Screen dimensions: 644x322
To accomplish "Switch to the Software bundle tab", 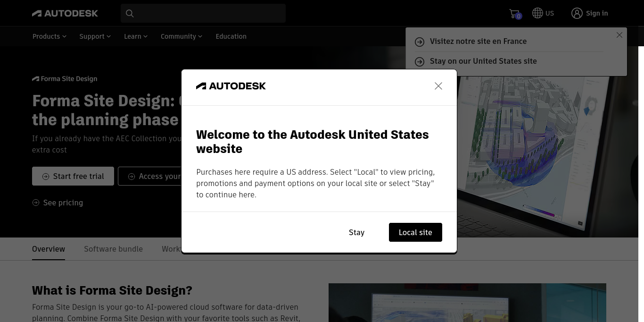I will [x=113, y=249].
